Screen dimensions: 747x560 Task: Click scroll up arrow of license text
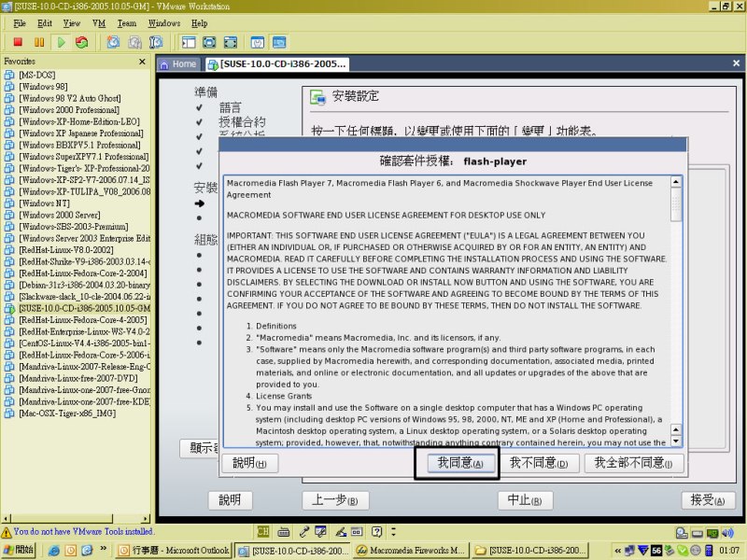(676, 182)
